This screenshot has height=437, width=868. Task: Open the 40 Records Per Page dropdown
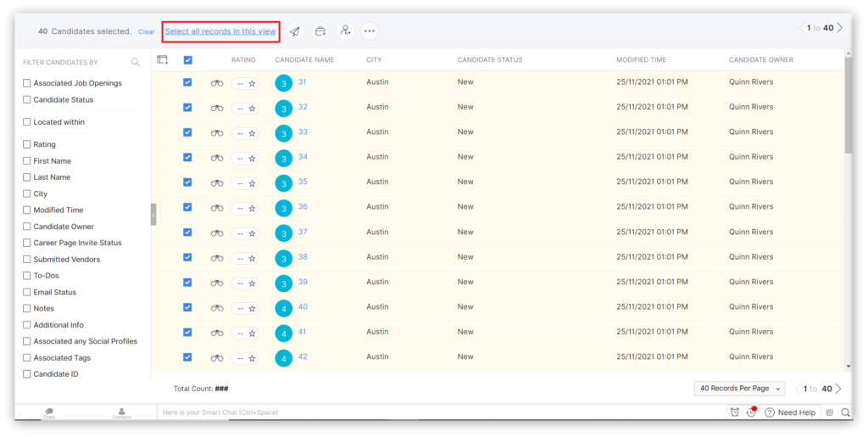[x=738, y=389]
